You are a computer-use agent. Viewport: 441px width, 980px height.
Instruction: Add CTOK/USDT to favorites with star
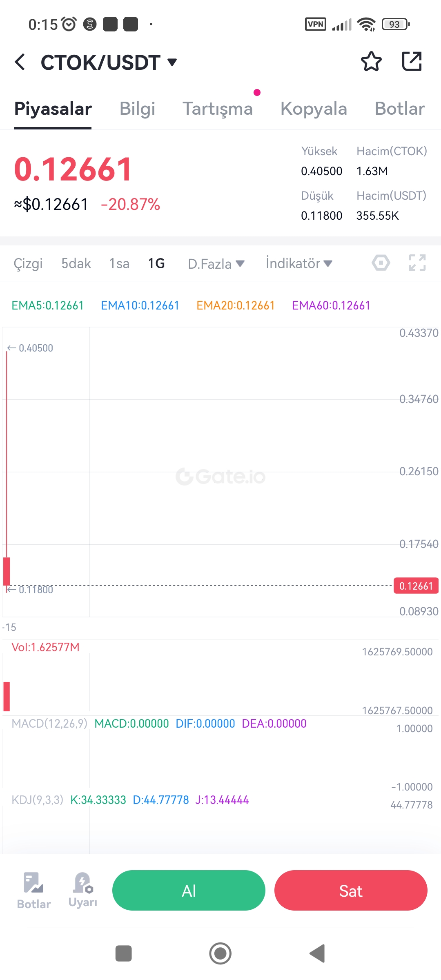point(371,62)
